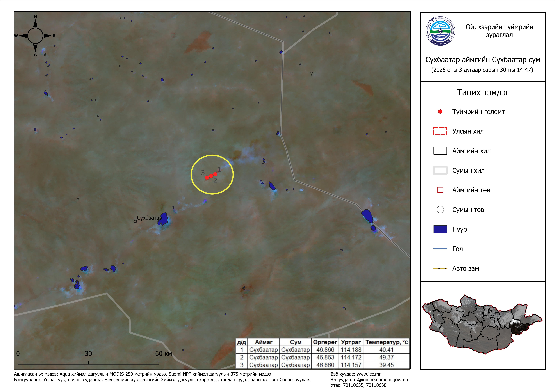Click table row 2 temperature value 49.37

pyautogui.click(x=386, y=357)
